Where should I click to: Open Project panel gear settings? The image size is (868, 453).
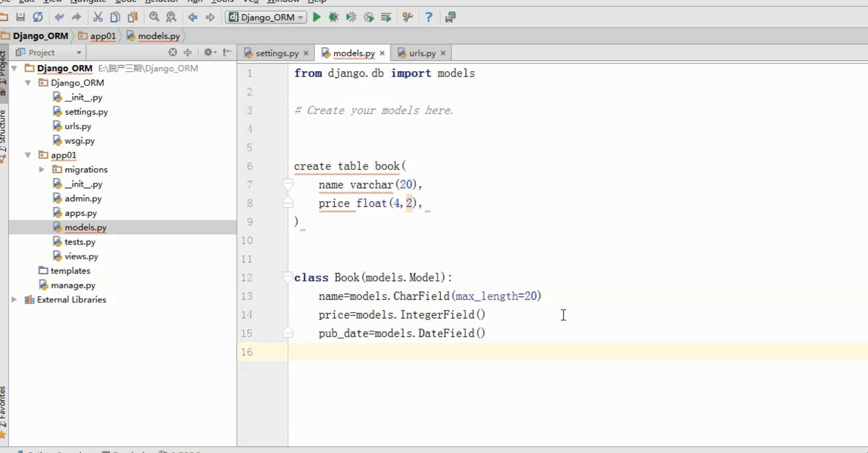pyautogui.click(x=210, y=52)
